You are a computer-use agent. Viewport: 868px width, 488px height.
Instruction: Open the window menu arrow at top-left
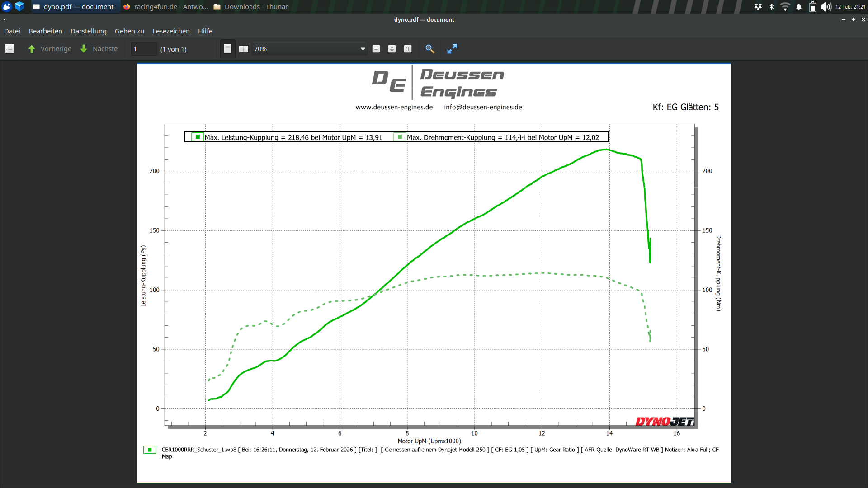tap(5, 19)
